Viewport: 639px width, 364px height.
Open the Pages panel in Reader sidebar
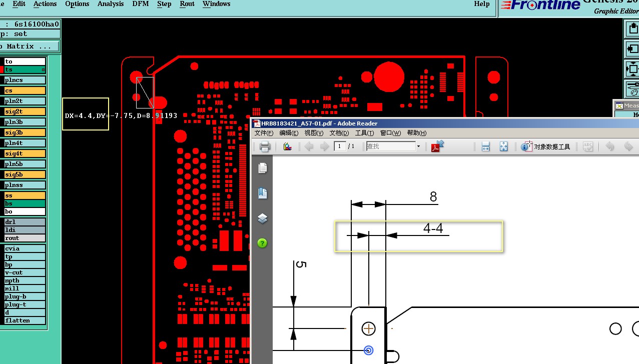point(263,168)
